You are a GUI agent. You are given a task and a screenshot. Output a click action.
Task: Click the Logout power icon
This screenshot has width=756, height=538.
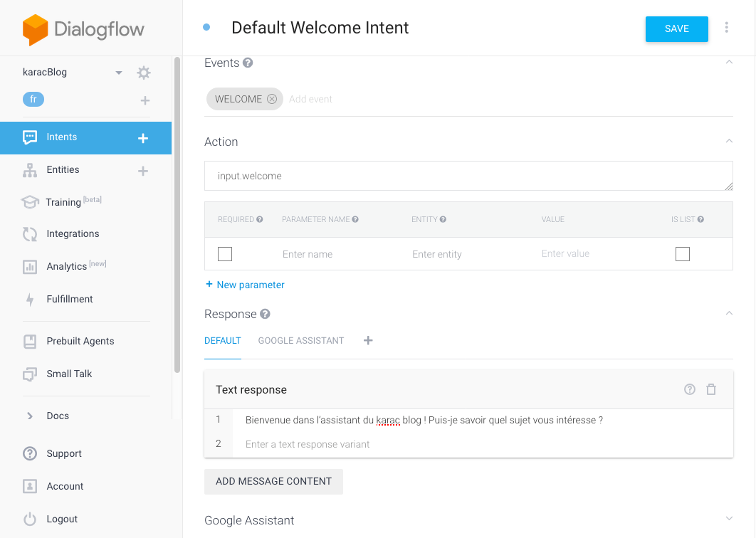click(30, 519)
